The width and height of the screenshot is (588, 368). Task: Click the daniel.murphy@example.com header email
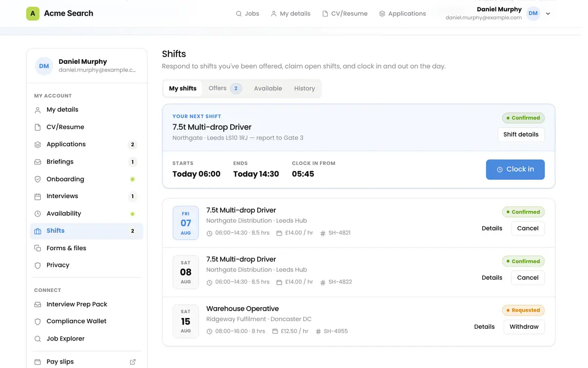pos(483,18)
